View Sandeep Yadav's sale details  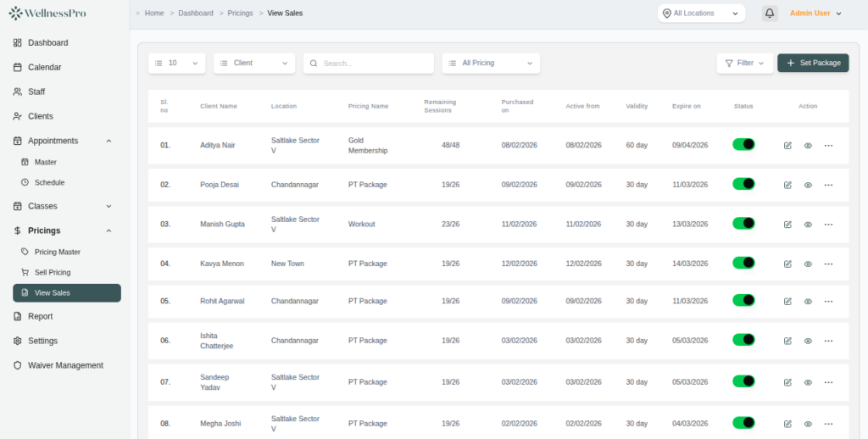[808, 382]
